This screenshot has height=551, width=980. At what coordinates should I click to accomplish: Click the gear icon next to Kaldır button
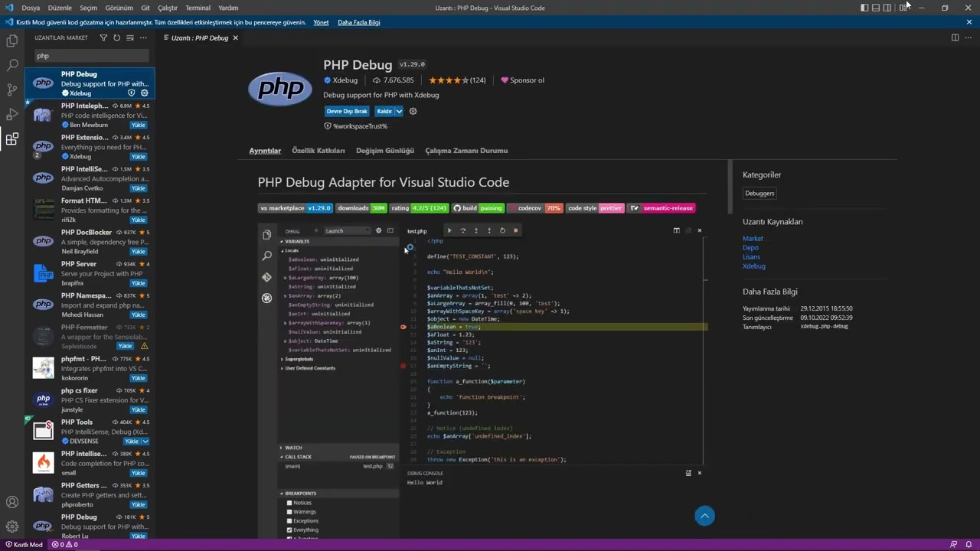pyautogui.click(x=413, y=111)
